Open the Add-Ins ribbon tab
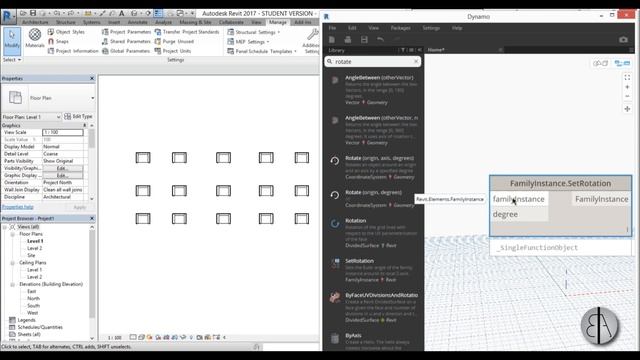This screenshot has width=640, height=360. (x=303, y=22)
